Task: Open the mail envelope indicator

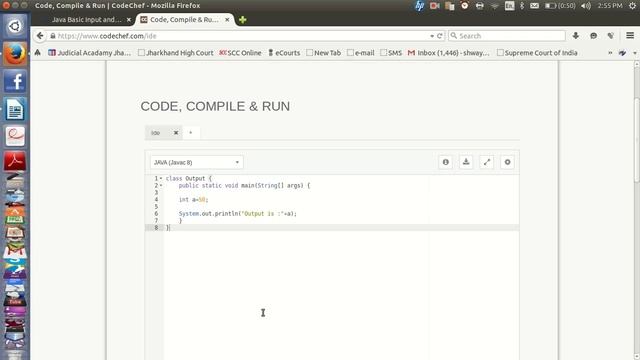Action: [534, 6]
